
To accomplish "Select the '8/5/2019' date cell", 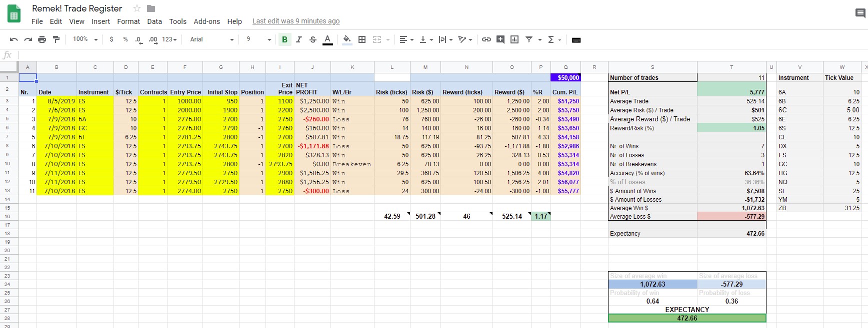I will pyautogui.click(x=56, y=101).
